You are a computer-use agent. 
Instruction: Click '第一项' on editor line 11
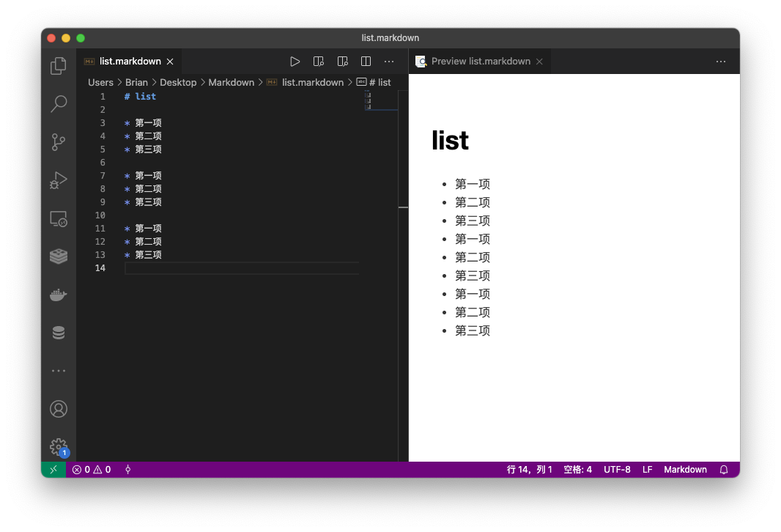click(149, 228)
